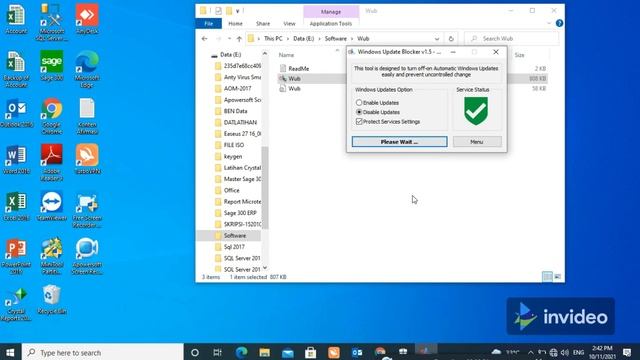Click Software in the breadcrumb
640x360 pixels.
336,39
